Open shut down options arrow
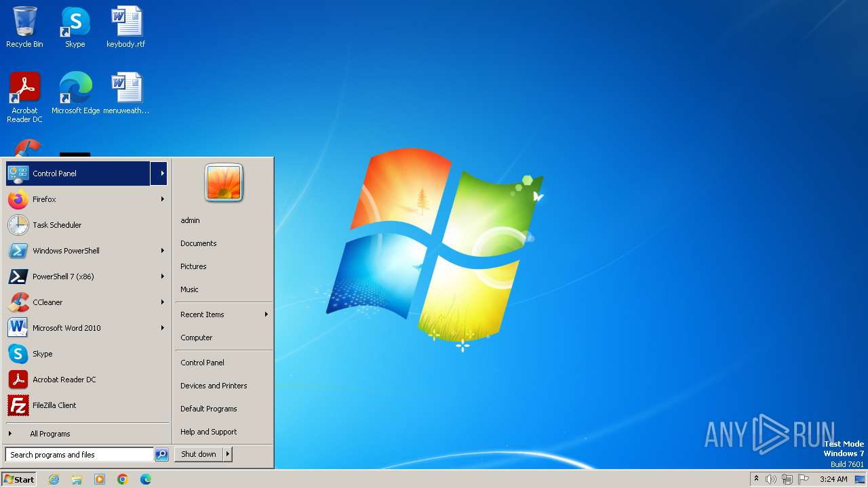868x488 pixels. pyautogui.click(x=228, y=454)
